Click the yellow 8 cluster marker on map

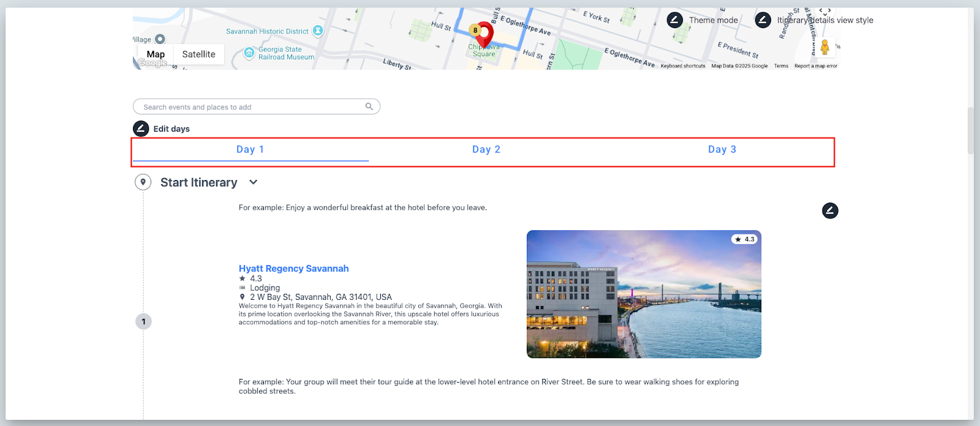click(x=475, y=30)
